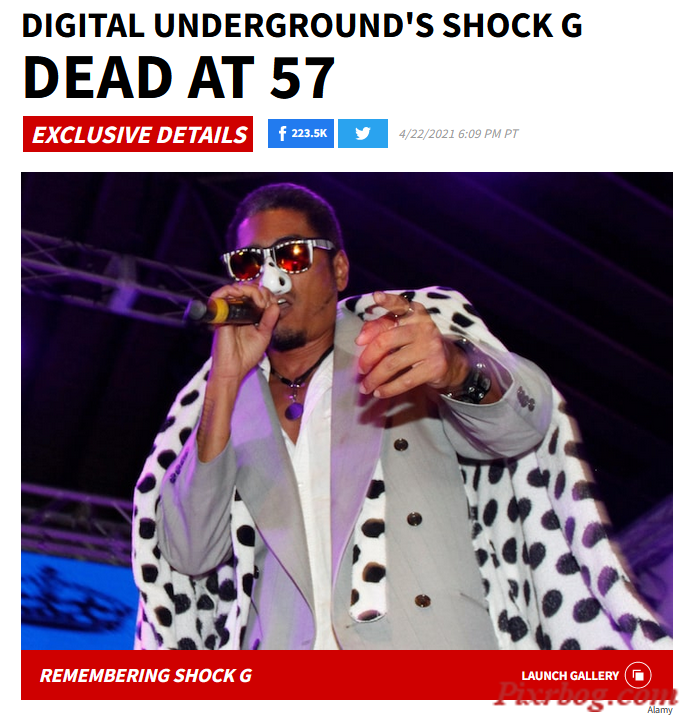698x727 pixels.
Task: Share article via Twitter bird icon
Action: (x=363, y=134)
